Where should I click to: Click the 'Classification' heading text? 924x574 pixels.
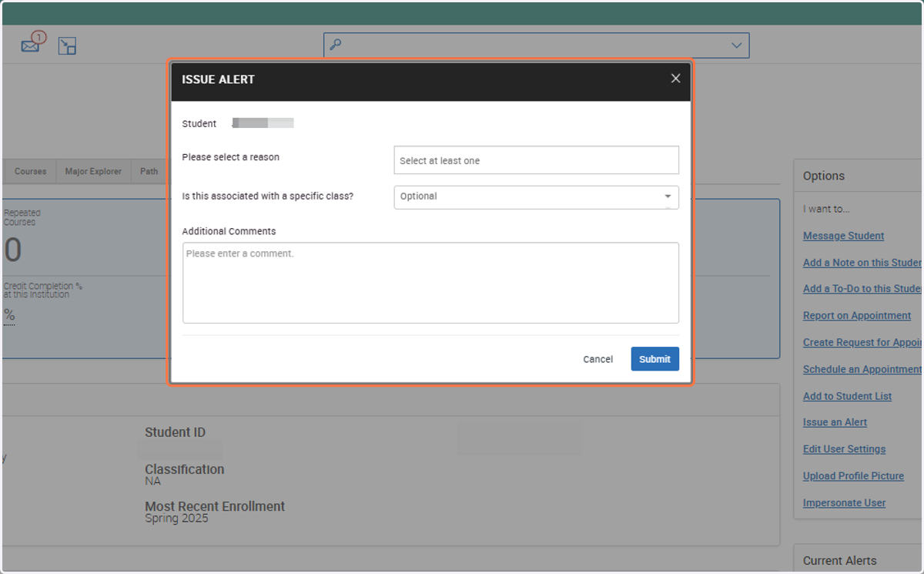[x=185, y=469]
